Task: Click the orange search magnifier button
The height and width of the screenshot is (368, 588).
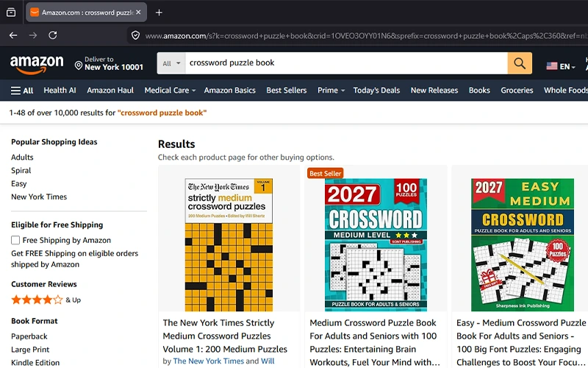Action: tap(520, 63)
